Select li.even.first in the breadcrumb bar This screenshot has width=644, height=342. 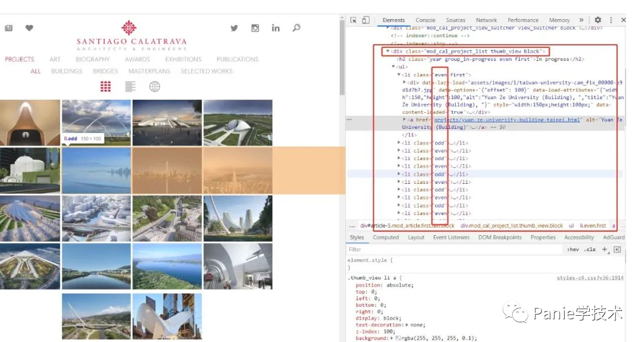point(593,226)
